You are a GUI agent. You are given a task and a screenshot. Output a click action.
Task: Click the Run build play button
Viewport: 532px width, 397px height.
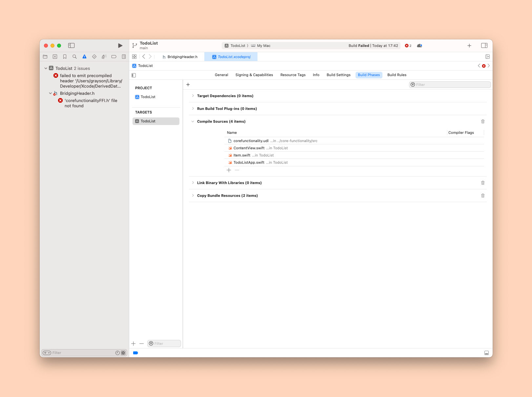pyautogui.click(x=120, y=46)
